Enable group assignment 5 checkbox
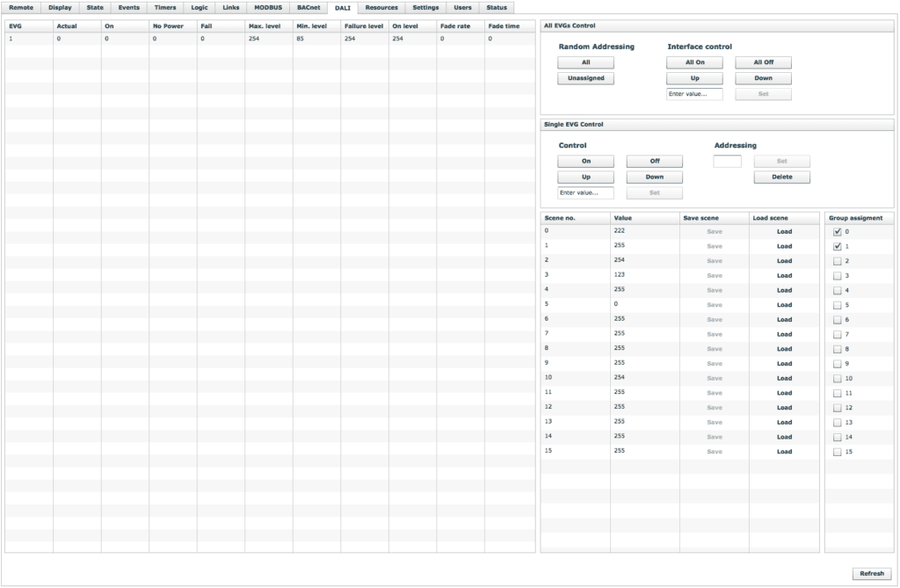This screenshot has width=900, height=588. coord(837,305)
